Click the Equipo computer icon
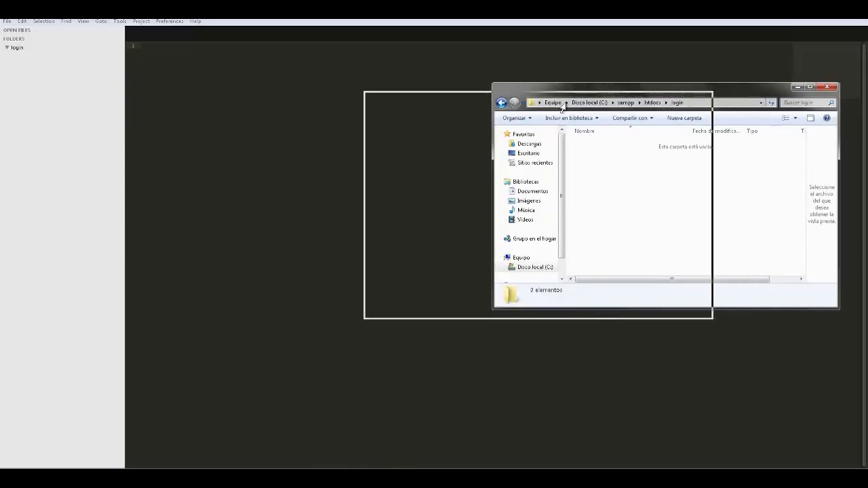 coord(507,258)
